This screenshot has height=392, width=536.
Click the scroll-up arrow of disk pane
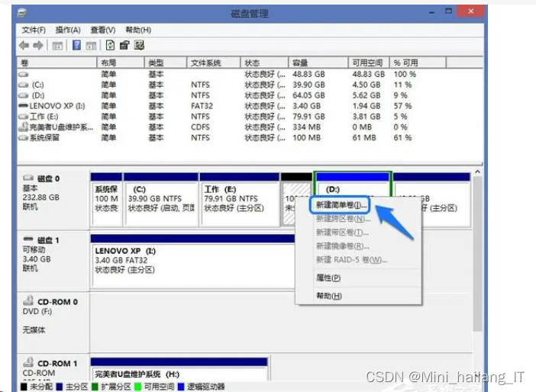477,172
